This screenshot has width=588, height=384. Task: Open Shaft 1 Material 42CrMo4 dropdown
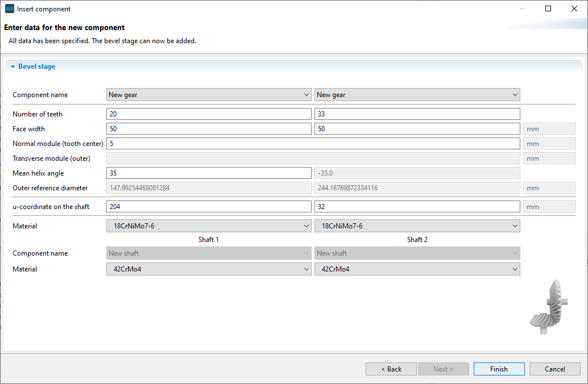(209, 269)
